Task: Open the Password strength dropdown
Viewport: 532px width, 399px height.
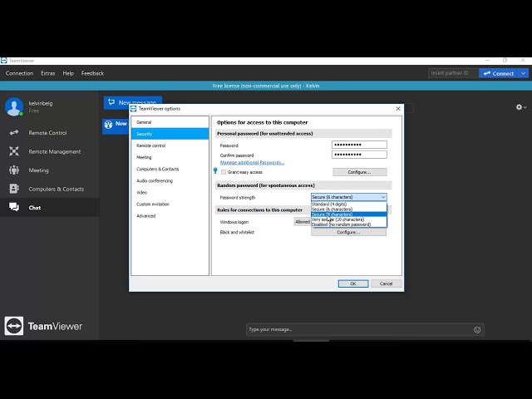Action: click(349, 197)
